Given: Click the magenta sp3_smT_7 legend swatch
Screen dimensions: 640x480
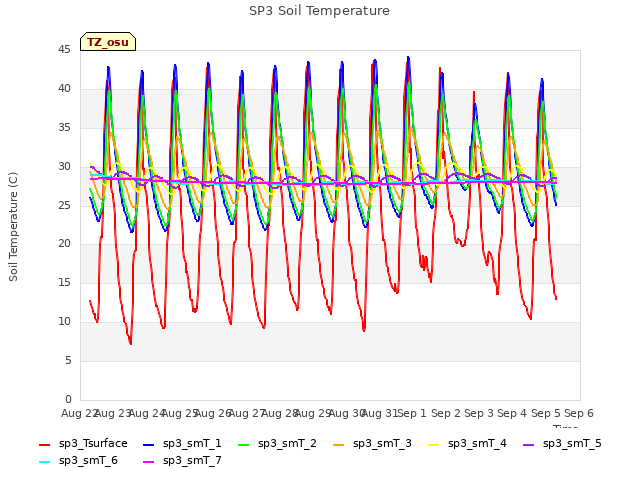Looking at the screenshot, I should 149,462.
